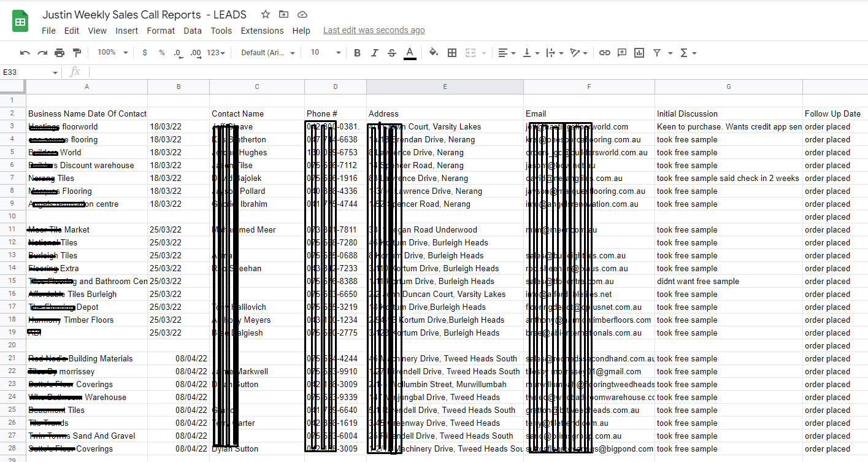
Task: Select the 'Keen to purchase' cell
Action: [729, 127]
